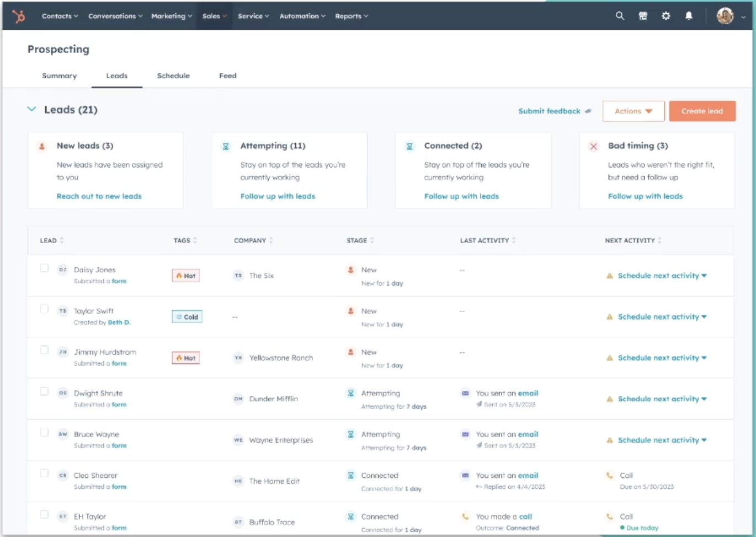Open the Submit feedback link

coord(549,111)
